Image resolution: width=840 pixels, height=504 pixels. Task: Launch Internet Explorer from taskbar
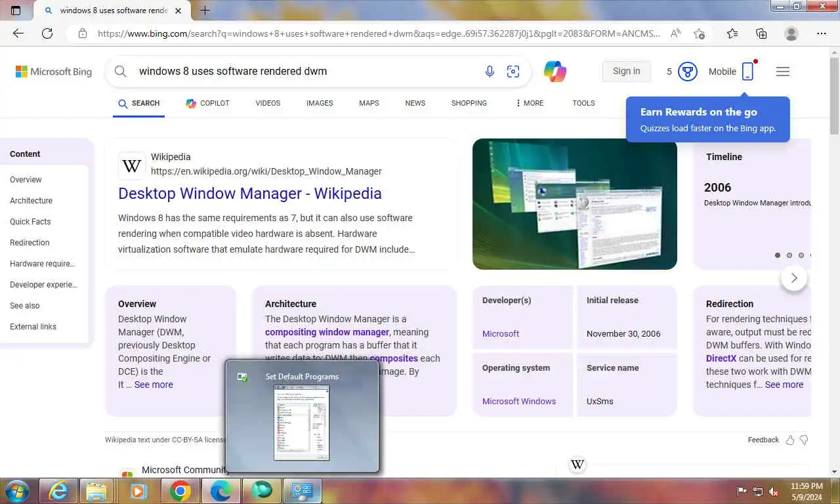pos(58,491)
